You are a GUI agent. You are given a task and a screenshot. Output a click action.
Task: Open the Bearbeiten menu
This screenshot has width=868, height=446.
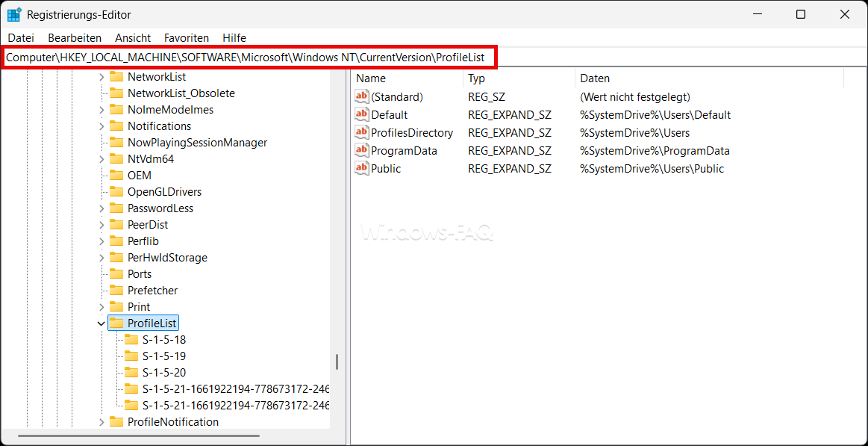(75, 37)
